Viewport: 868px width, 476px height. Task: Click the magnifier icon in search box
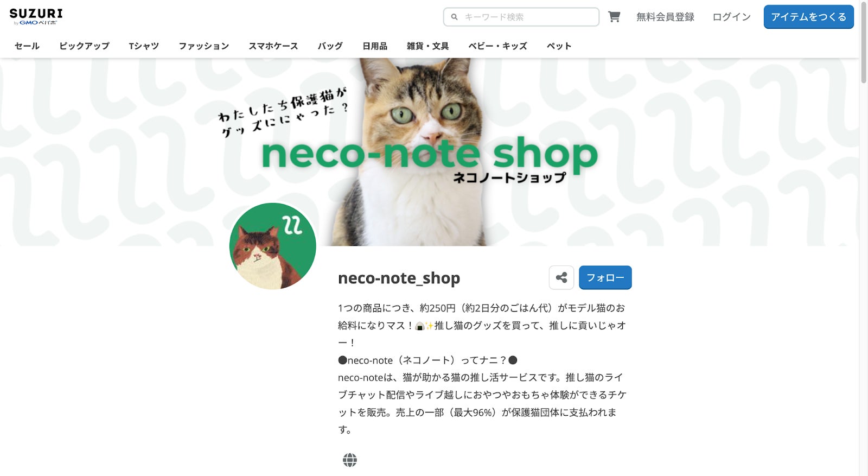coord(455,17)
